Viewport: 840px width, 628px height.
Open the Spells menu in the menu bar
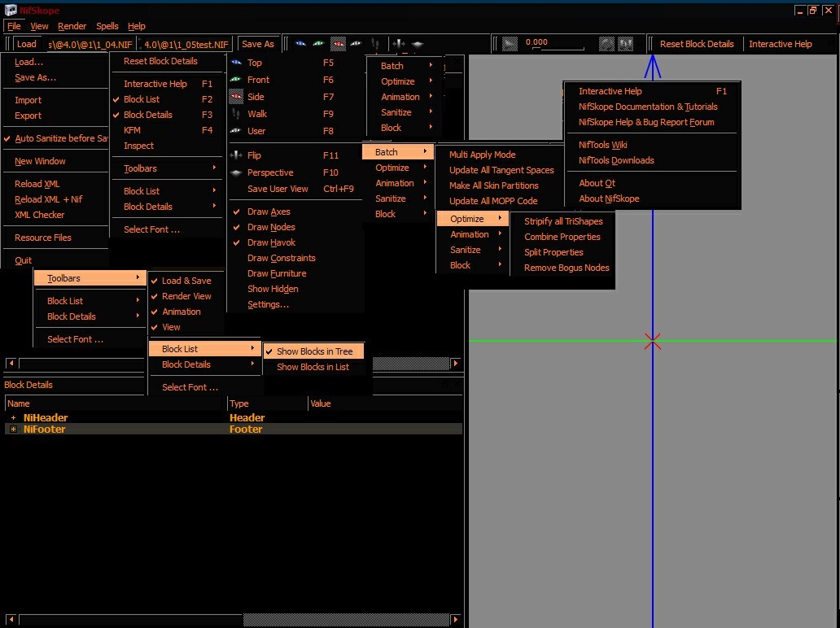point(107,26)
